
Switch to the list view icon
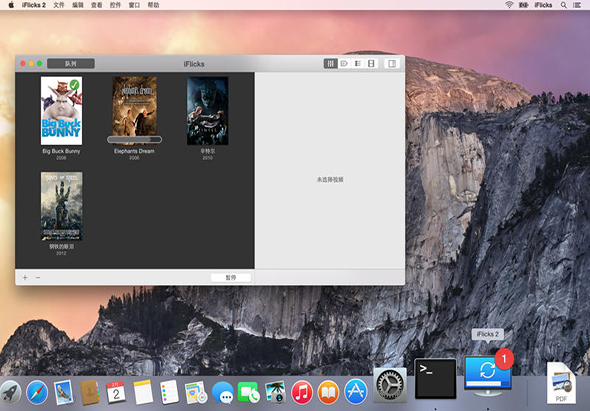(358, 64)
